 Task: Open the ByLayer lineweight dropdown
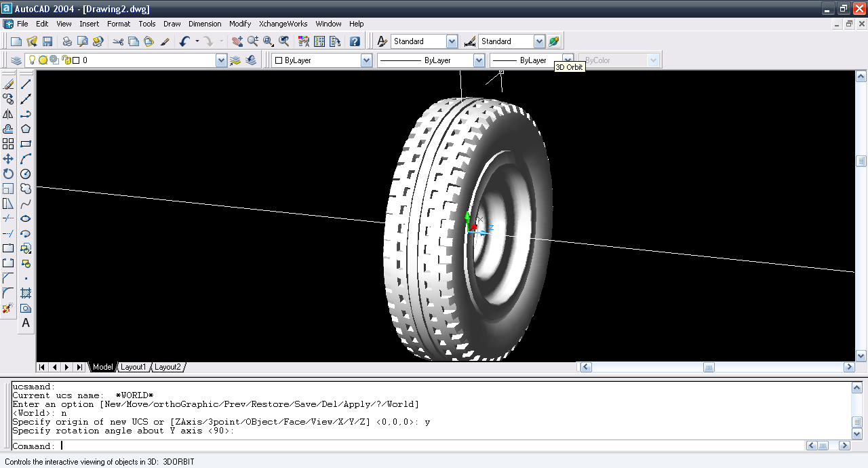click(x=568, y=60)
